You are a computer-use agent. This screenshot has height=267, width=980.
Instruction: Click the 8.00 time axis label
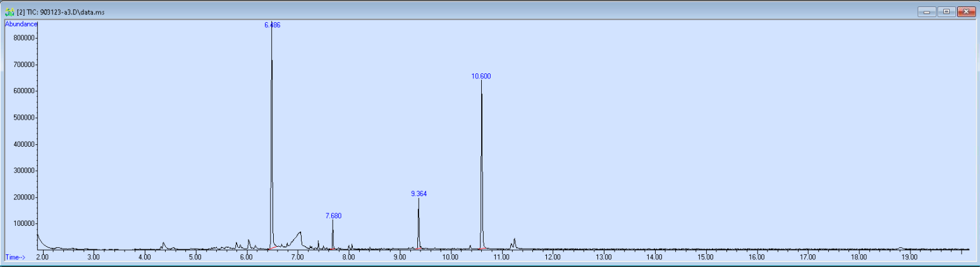(x=348, y=258)
